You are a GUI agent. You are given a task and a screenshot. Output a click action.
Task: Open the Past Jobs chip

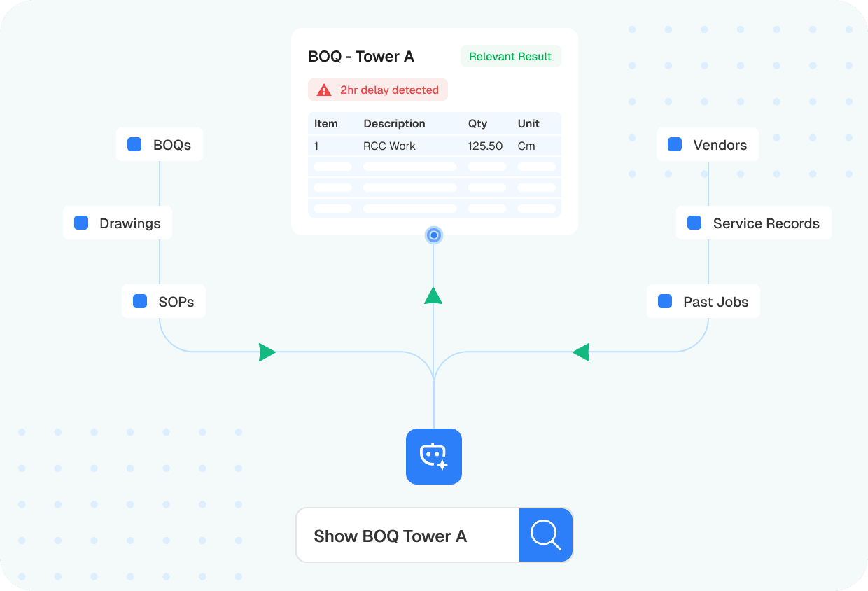[703, 301]
